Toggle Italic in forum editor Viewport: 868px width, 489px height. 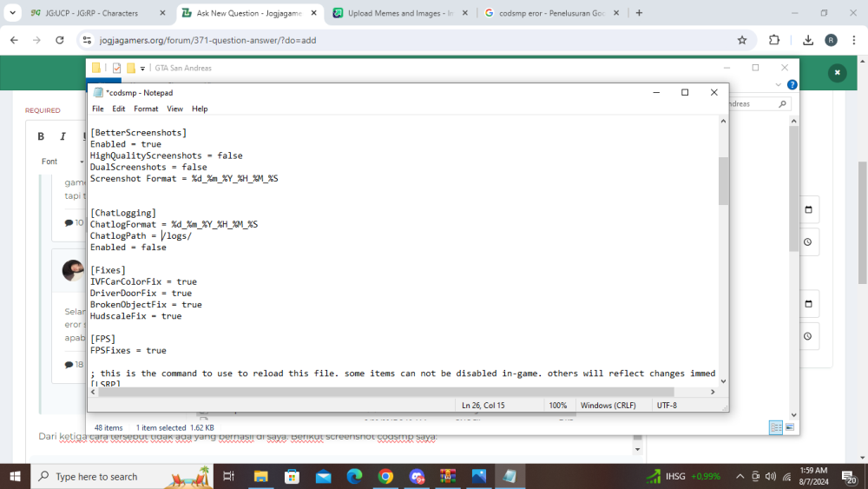(62, 136)
